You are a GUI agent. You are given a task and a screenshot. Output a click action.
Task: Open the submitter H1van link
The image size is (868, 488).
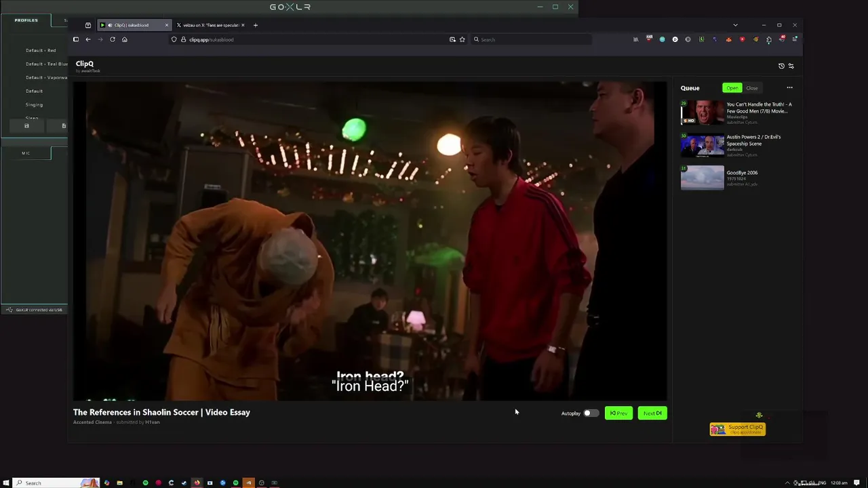[153, 422]
